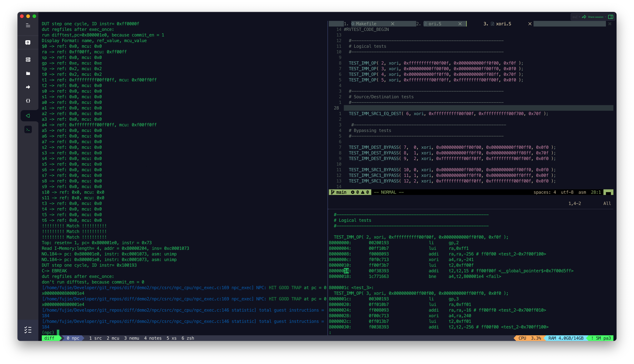Select tmux window '1 src'
Screen dimensions: 634x364
click(95, 338)
